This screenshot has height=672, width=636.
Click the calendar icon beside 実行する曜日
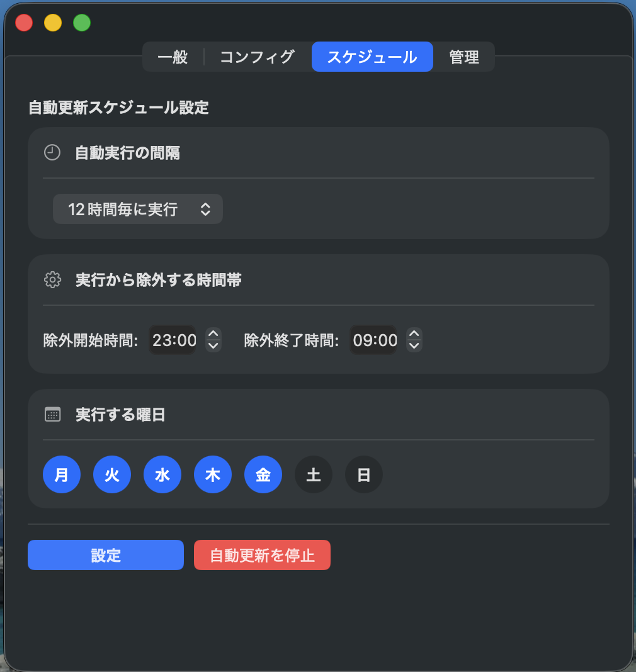coord(52,414)
